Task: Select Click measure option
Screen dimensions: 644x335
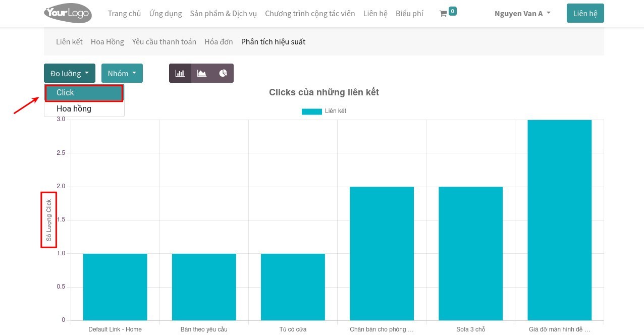Action: 84,93
